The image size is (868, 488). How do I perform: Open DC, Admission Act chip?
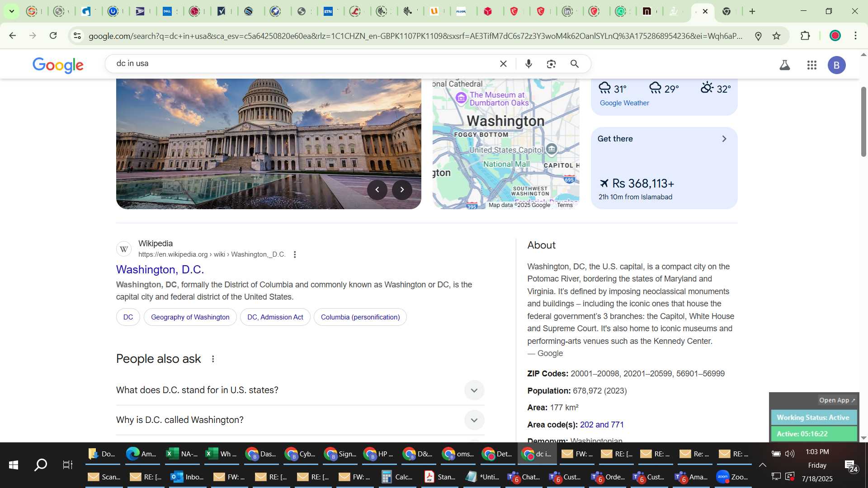[275, 317]
